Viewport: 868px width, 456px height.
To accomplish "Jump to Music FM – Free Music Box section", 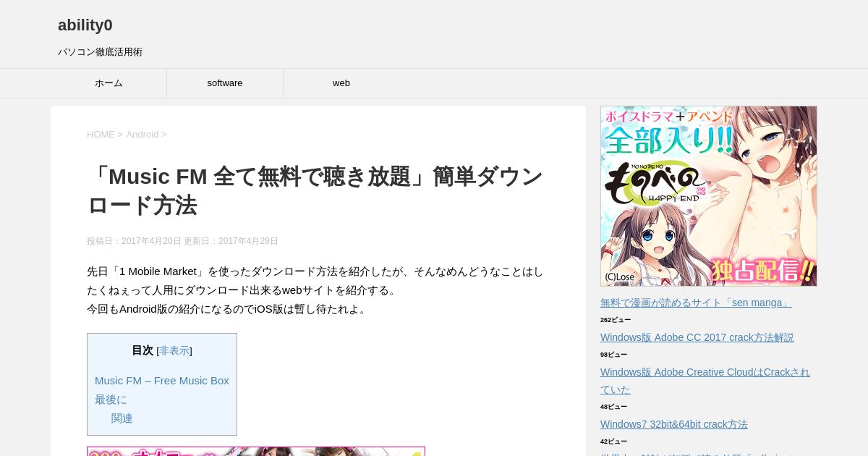I will pos(162,380).
